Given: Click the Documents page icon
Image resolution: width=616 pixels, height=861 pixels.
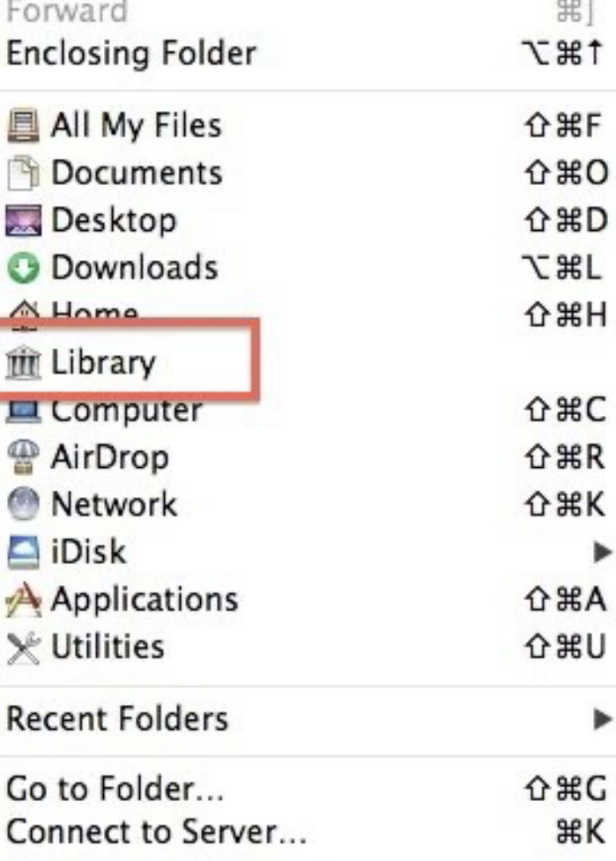Looking at the screenshot, I should (x=23, y=174).
